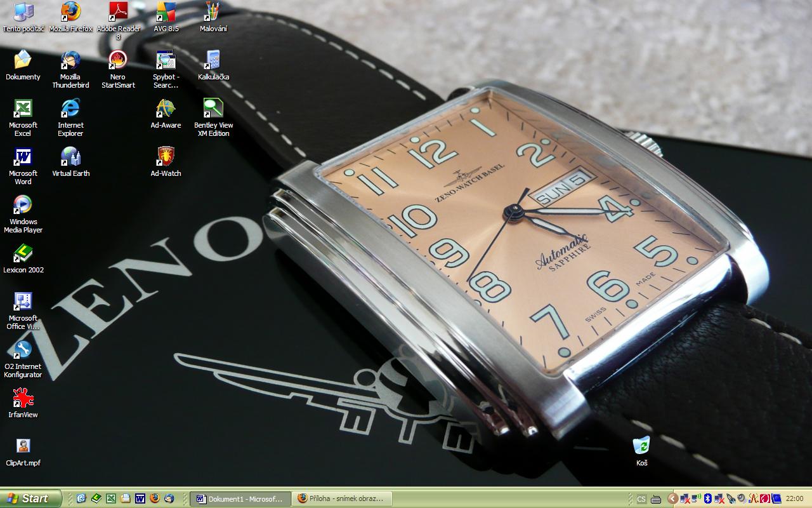
Task: Click the Windows Media Player desktop icon
Action: pos(23,206)
